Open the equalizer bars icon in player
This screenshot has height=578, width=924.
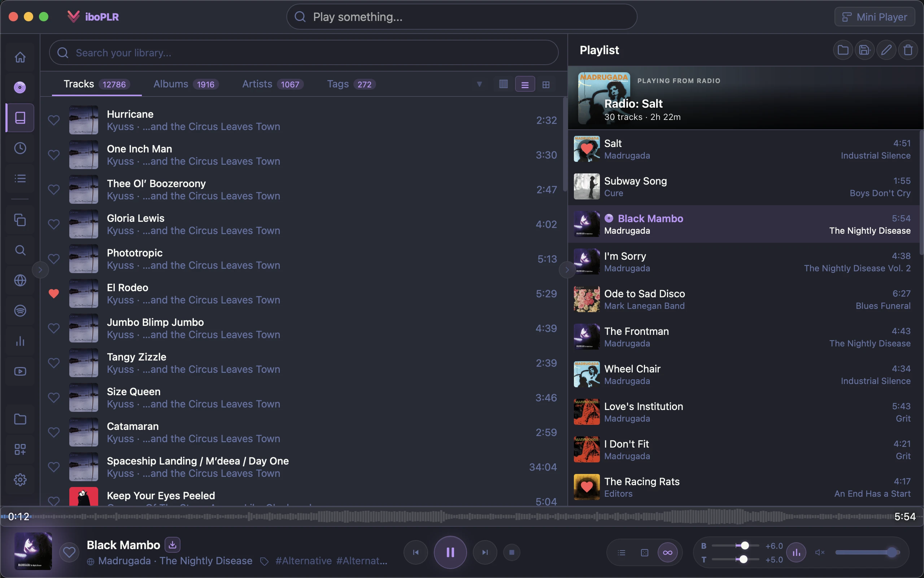tap(797, 552)
